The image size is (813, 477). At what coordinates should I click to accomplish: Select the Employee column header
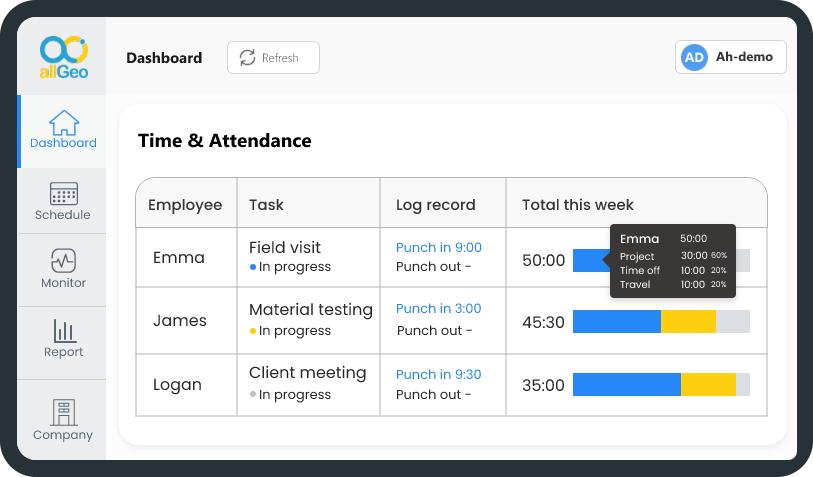click(185, 205)
